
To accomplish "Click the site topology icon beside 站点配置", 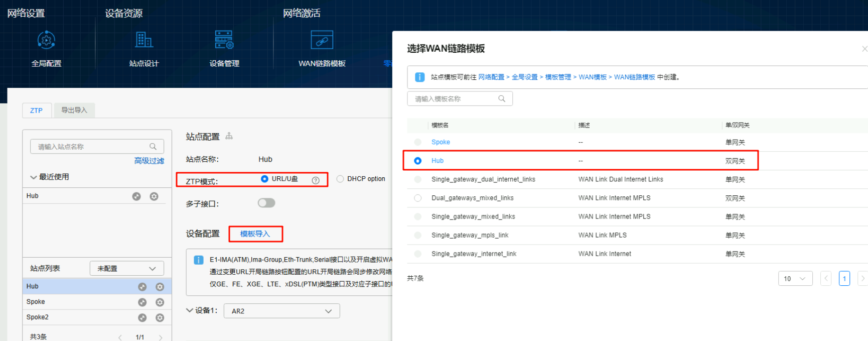I will coord(229,136).
